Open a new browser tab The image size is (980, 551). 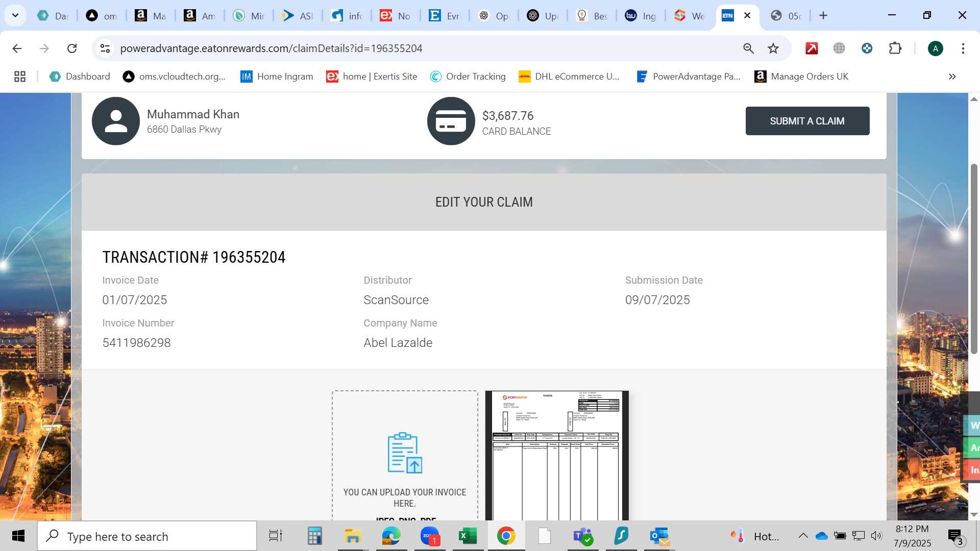tap(823, 15)
